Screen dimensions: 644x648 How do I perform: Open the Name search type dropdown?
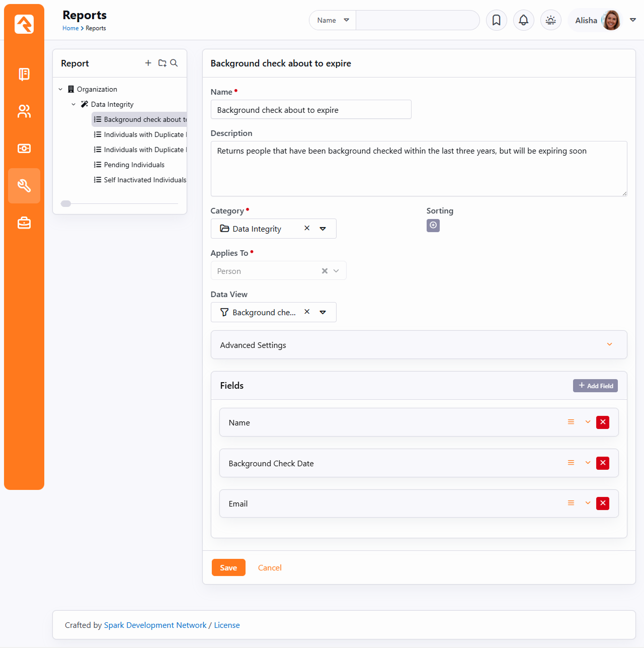[333, 20]
